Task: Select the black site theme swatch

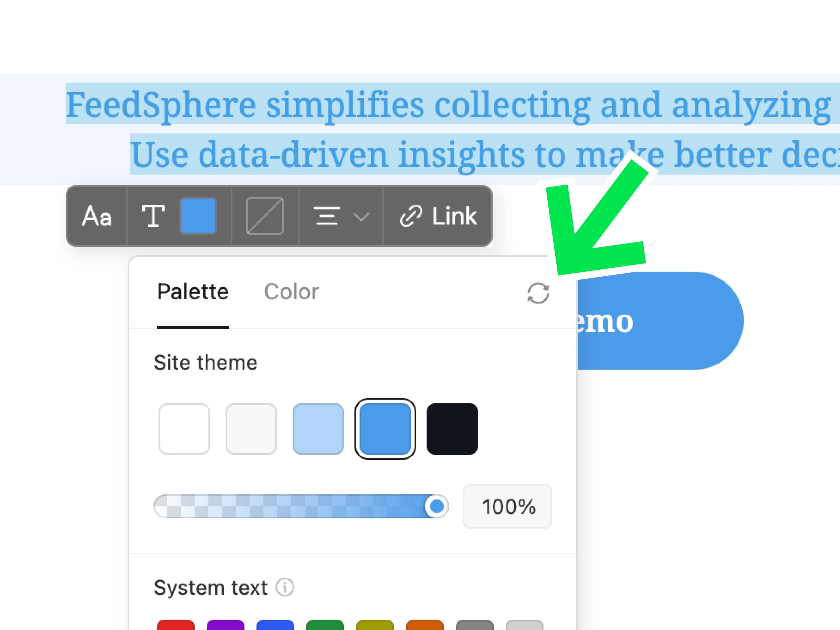Action: click(452, 429)
